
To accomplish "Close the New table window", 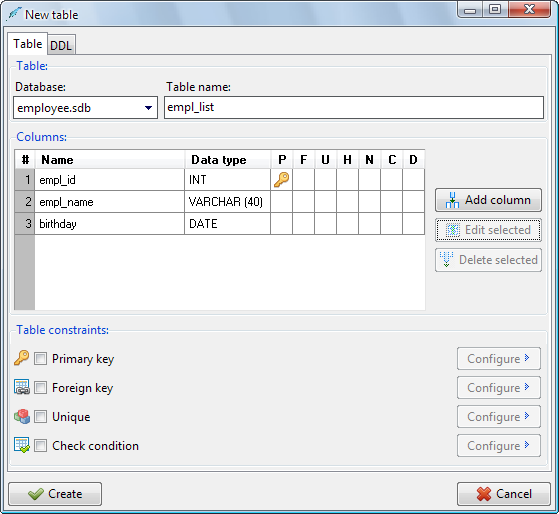I will click(529, 10).
